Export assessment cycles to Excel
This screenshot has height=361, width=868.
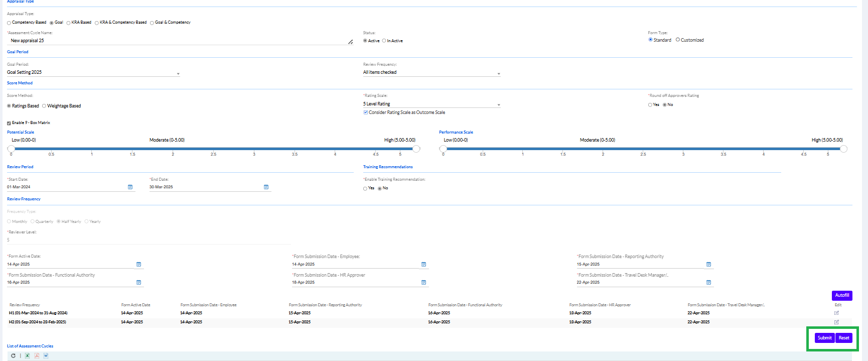click(27, 355)
